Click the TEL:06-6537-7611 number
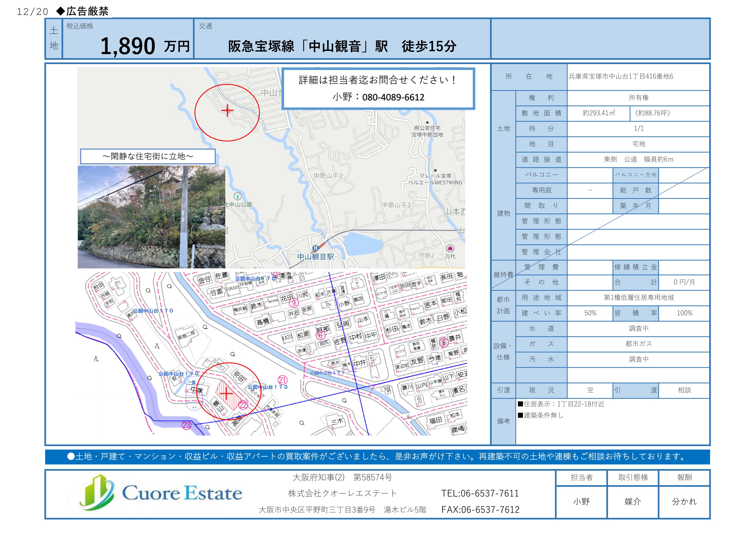This screenshot has height=535, width=756. (480, 494)
